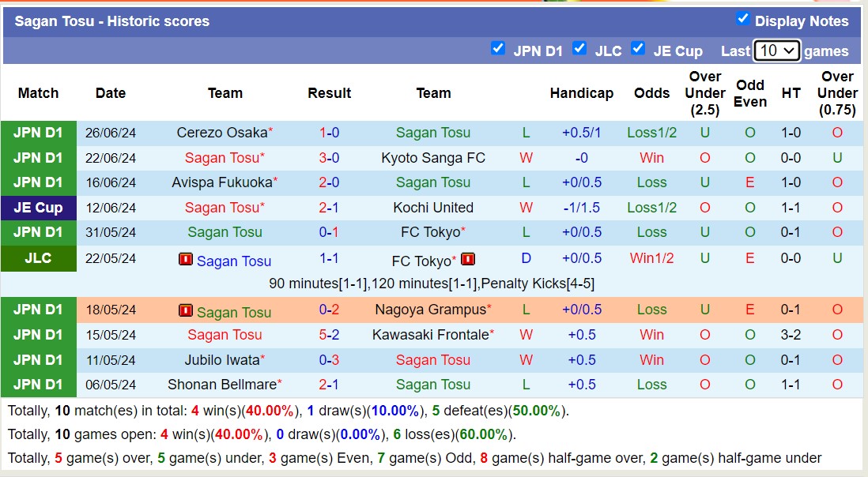
Task: Select the JPN D1 badge on the 26/06 row
Action: click(38, 132)
